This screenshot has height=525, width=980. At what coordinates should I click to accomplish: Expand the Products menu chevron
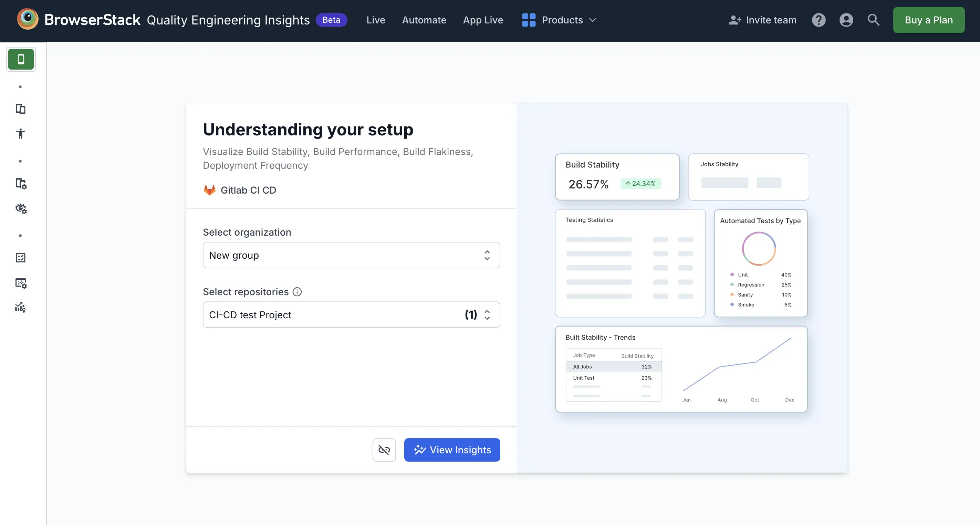[x=593, y=20]
